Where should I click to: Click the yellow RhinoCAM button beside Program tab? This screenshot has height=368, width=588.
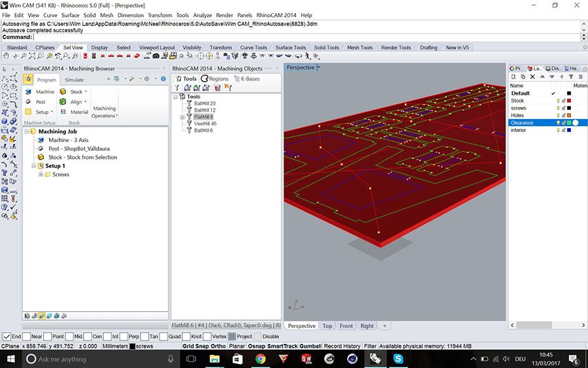coord(27,79)
